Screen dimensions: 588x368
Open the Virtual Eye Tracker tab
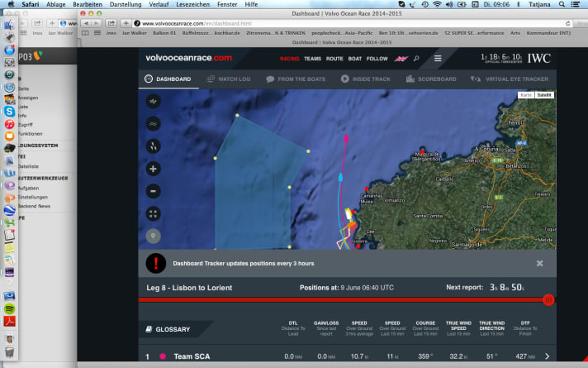(x=510, y=79)
